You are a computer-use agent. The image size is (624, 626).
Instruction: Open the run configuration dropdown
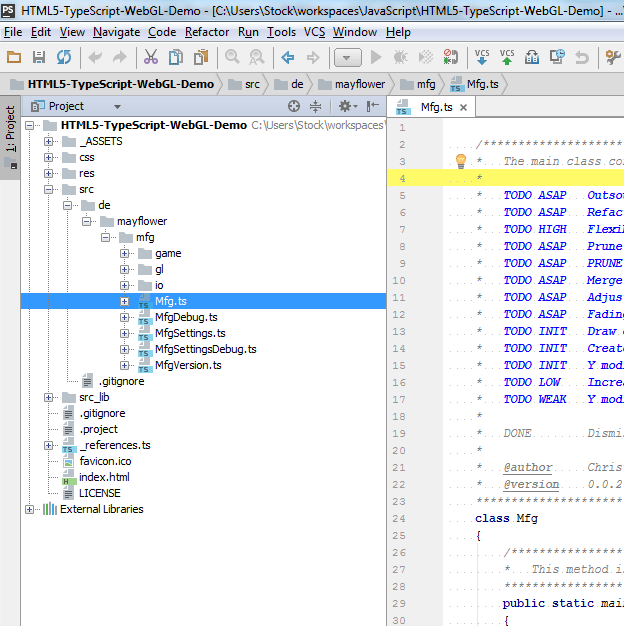pyautogui.click(x=347, y=58)
